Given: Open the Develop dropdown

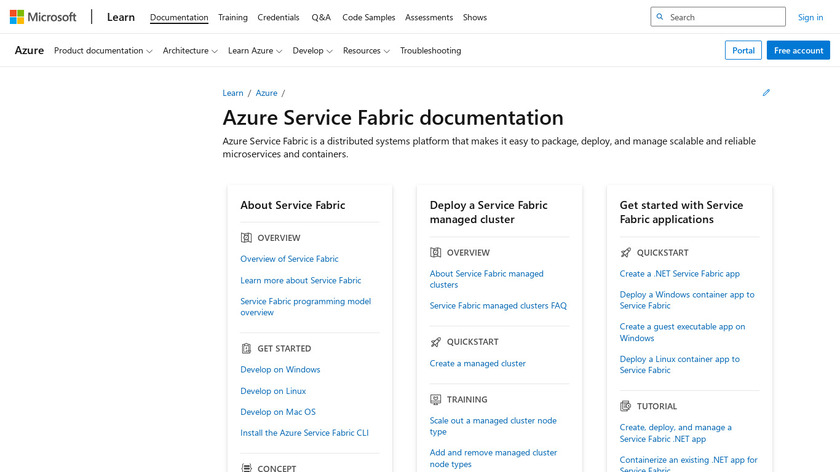Looking at the screenshot, I should (x=312, y=51).
